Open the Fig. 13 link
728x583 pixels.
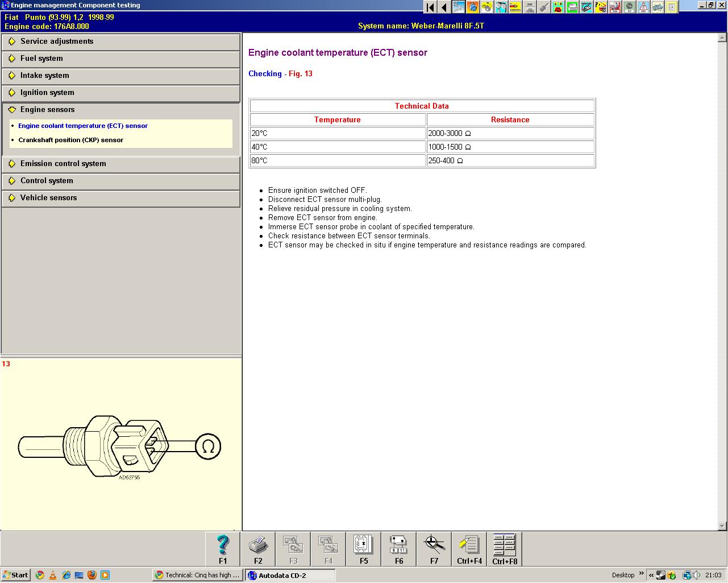(301, 73)
